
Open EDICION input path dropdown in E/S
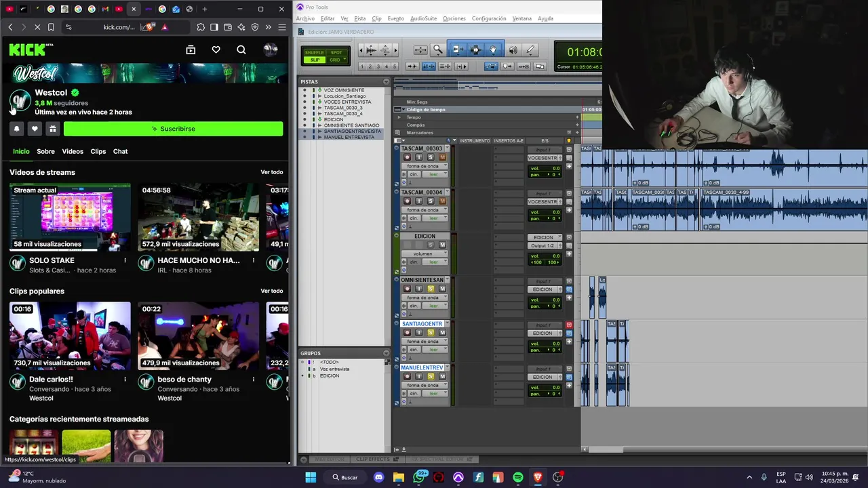tap(545, 237)
